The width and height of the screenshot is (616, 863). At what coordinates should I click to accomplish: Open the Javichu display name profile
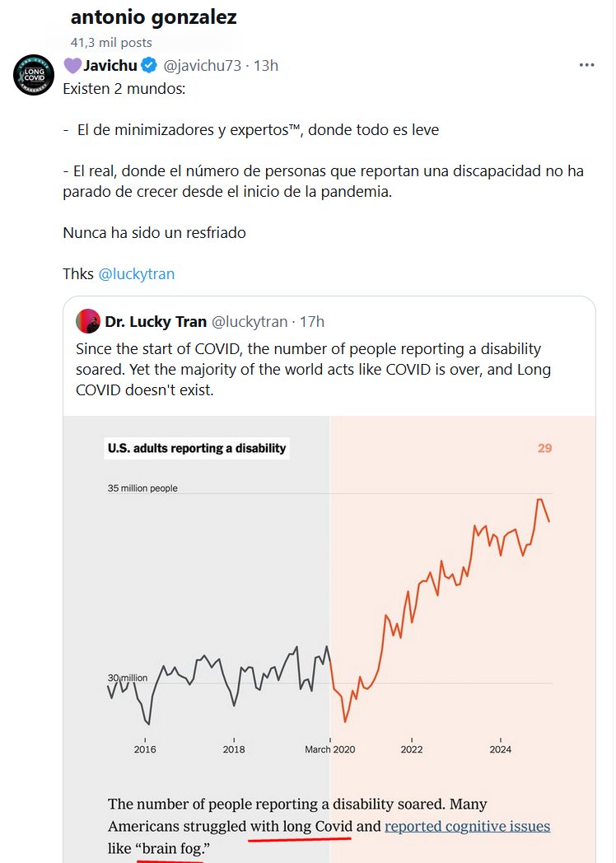click(110, 65)
